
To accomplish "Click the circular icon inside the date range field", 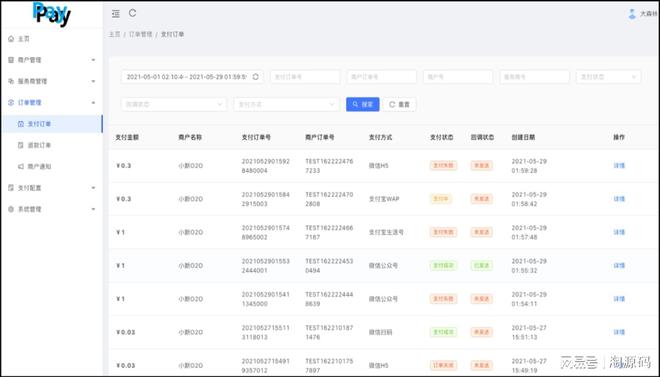I will (x=255, y=77).
